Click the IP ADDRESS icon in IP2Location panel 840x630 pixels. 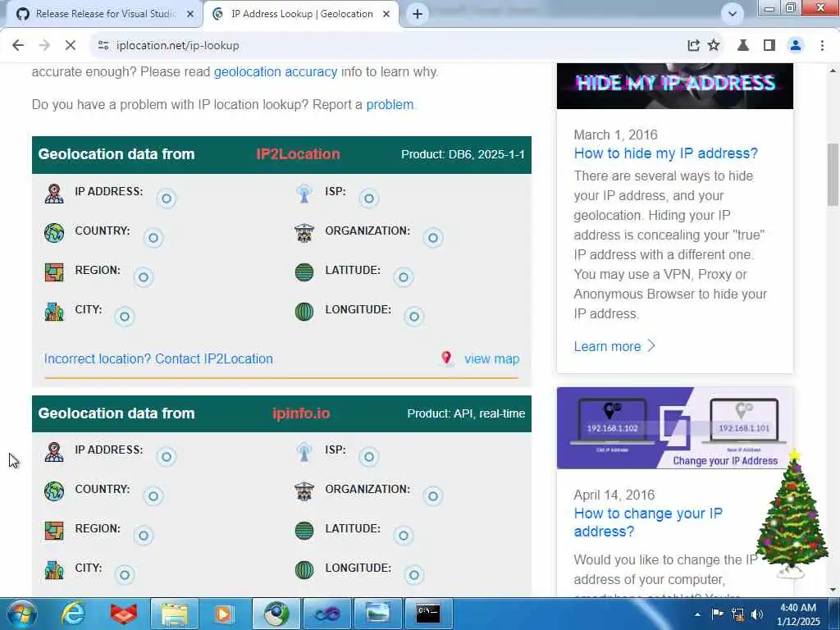coord(54,194)
